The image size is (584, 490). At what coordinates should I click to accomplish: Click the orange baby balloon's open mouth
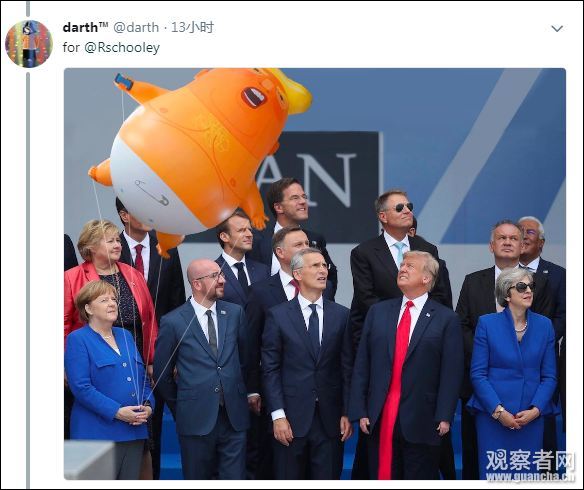pos(254,97)
